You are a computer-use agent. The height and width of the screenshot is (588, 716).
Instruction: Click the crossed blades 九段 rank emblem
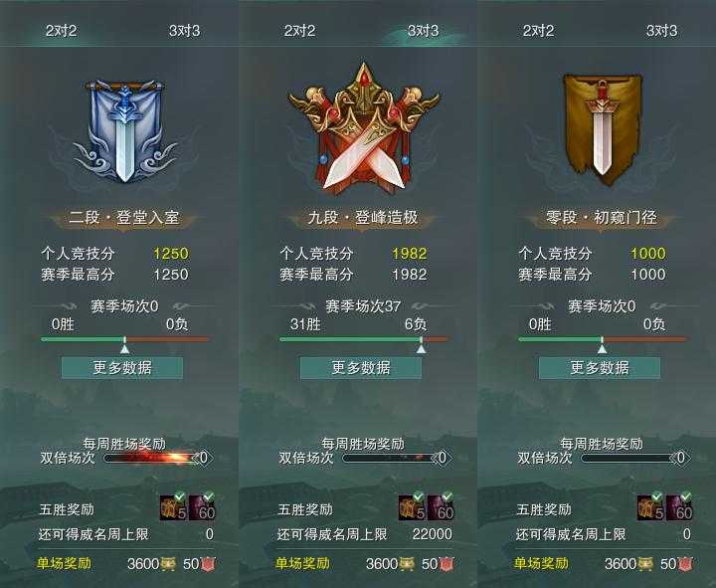[x=364, y=128]
